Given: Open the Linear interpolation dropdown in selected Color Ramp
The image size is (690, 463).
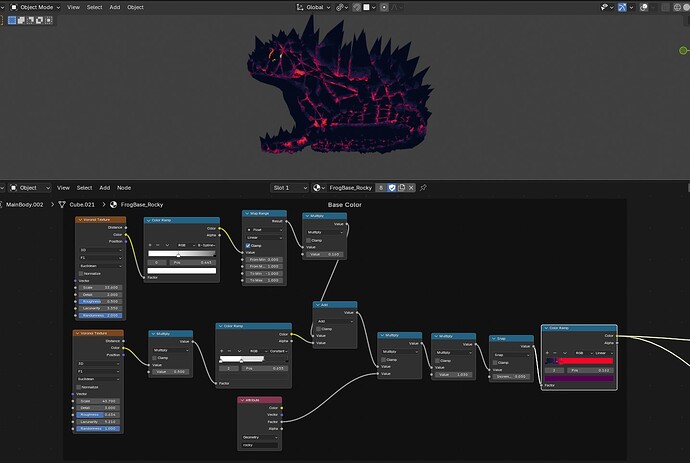Looking at the screenshot, I should 604,353.
